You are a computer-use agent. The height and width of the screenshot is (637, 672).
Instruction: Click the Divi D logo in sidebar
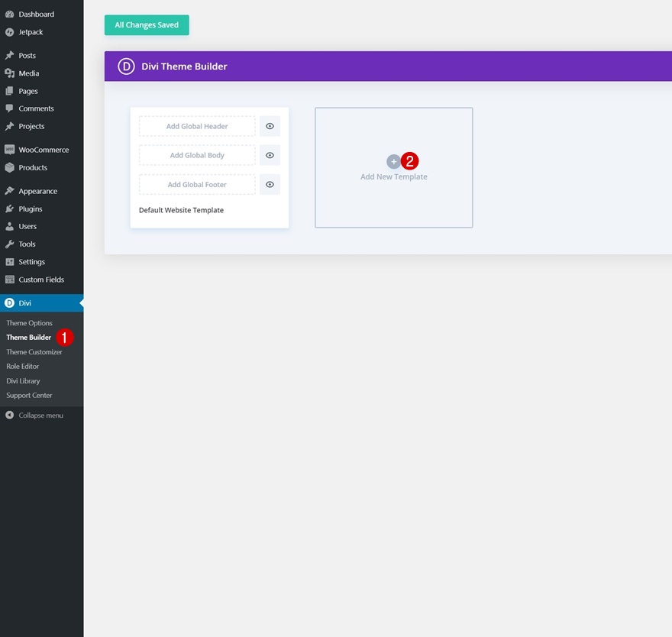point(9,303)
